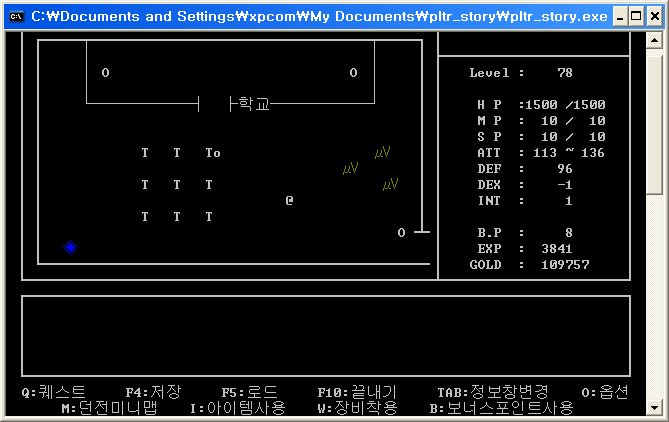Click the blue diamond marker on the map
The height and width of the screenshot is (422, 669).
coord(70,247)
